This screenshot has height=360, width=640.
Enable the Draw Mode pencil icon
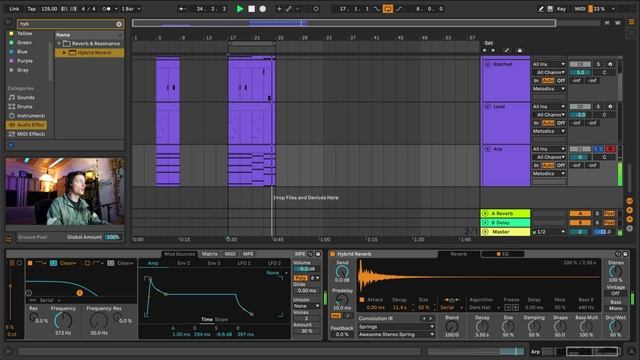pos(541,9)
